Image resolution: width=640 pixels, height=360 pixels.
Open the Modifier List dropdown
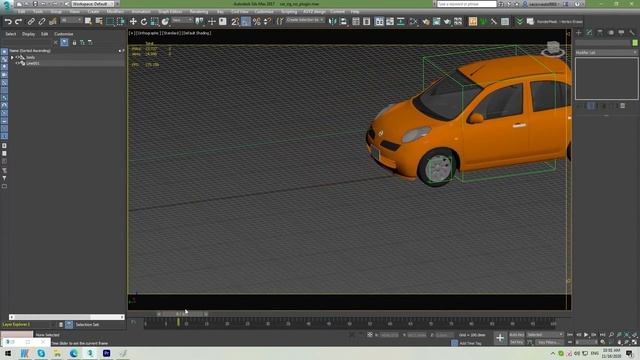(x=606, y=53)
